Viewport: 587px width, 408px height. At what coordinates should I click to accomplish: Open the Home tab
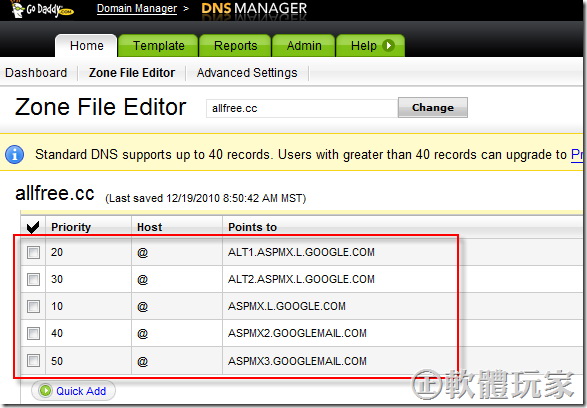pyautogui.click(x=86, y=46)
